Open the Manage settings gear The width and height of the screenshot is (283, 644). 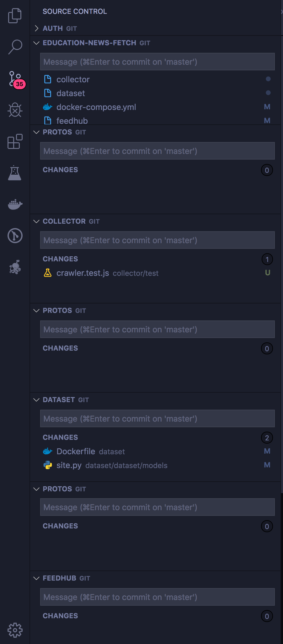click(x=15, y=629)
